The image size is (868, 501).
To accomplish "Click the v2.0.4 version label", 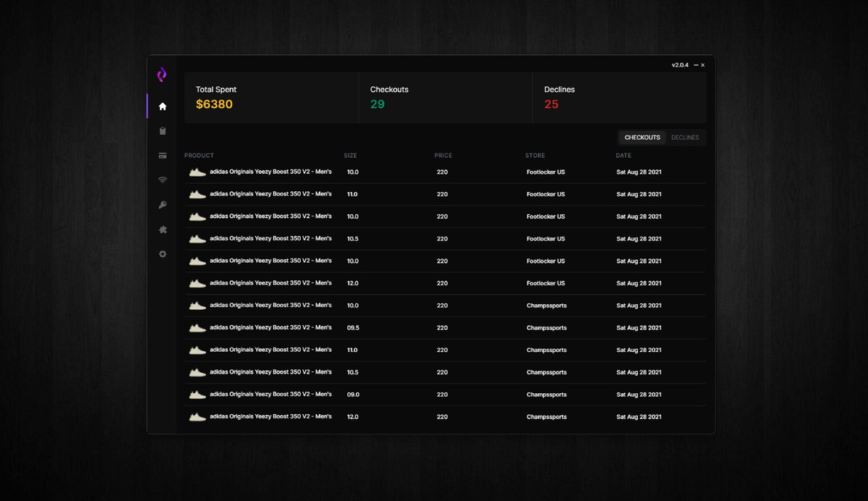I will pyautogui.click(x=680, y=65).
